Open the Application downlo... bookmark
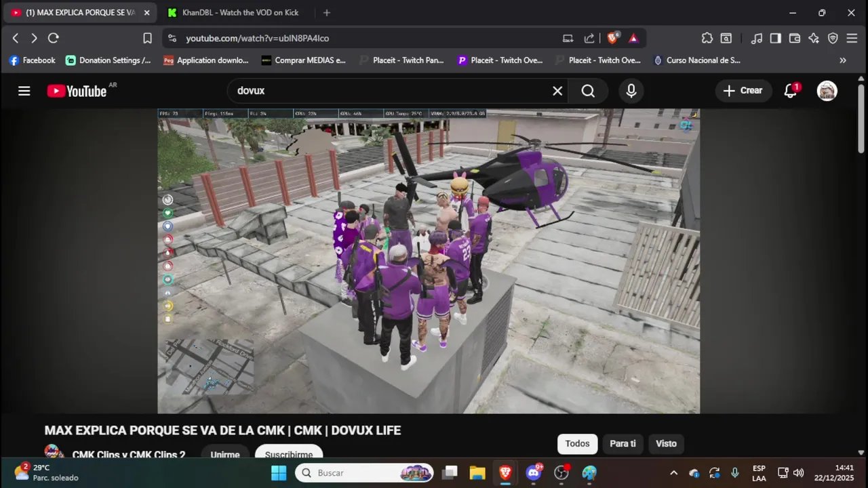Screen dimensions: 868x488 (206, 60)
